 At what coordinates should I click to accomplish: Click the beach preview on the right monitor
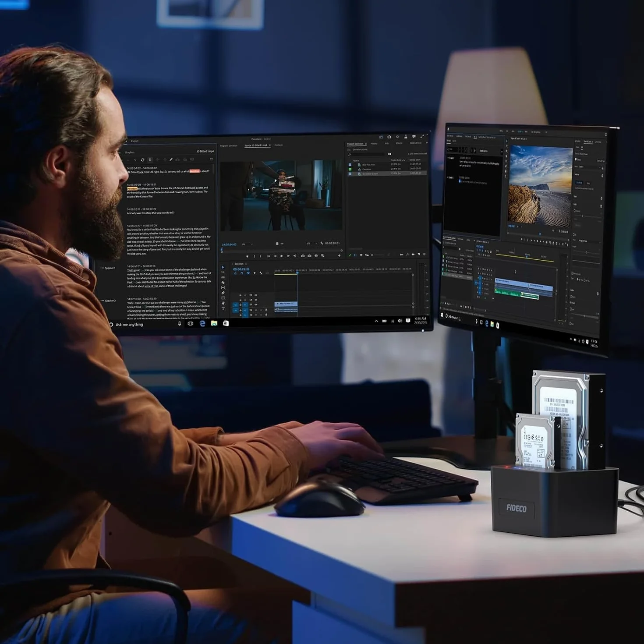[x=541, y=186]
